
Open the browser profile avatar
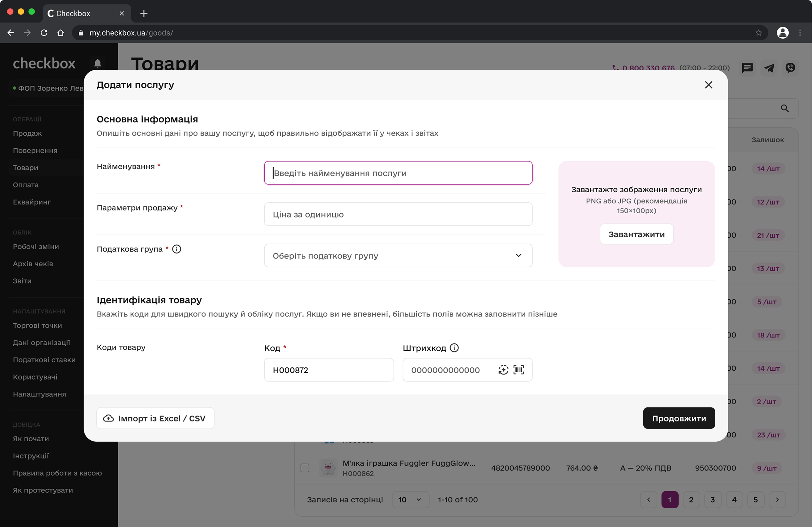pyautogui.click(x=782, y=33)
